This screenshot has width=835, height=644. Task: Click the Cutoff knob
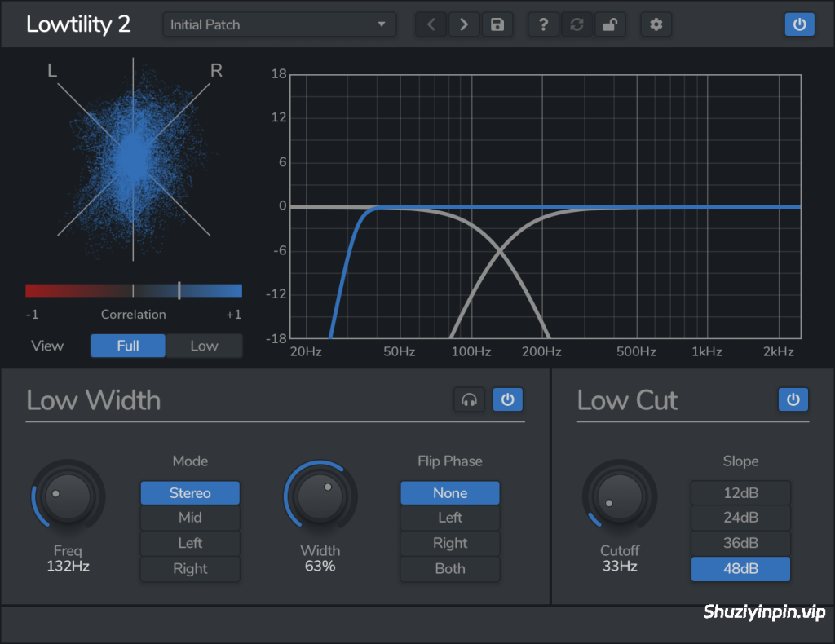[620, 496]
